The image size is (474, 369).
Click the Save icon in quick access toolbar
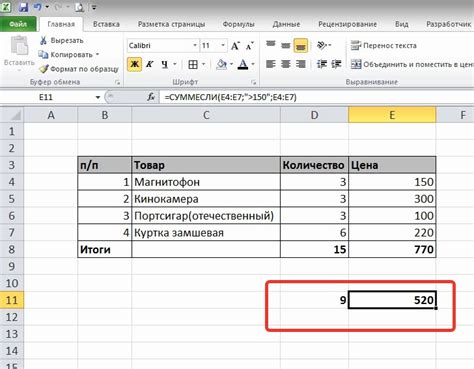(x=23, y=7)
